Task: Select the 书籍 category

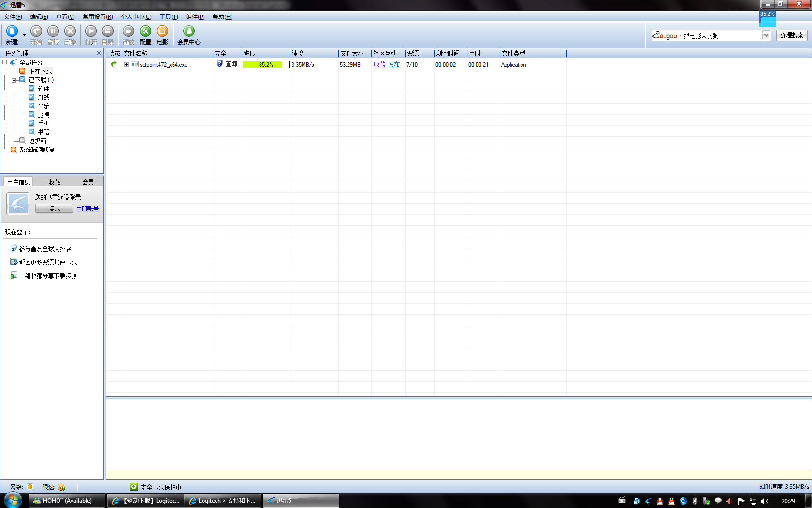Action: pos(43,132)
